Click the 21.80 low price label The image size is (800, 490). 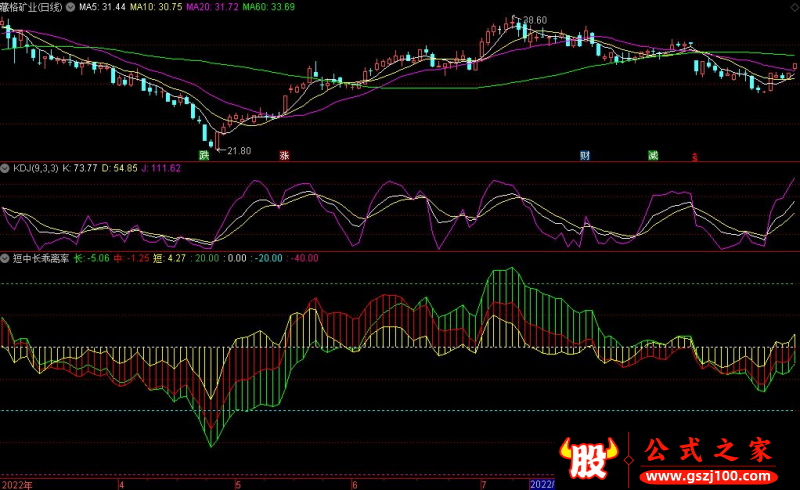click(238, 150)
